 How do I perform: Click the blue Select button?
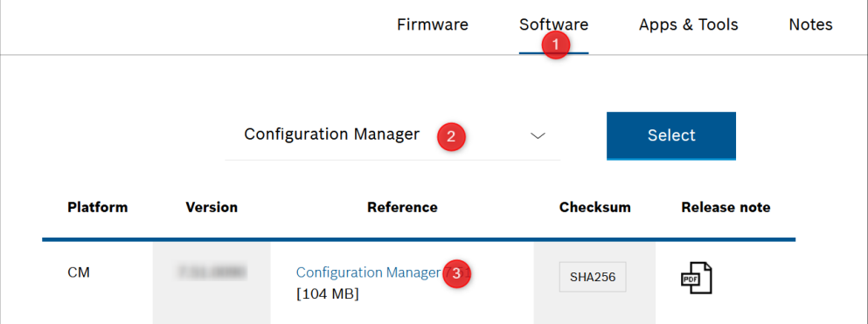[x=671, y=135]
